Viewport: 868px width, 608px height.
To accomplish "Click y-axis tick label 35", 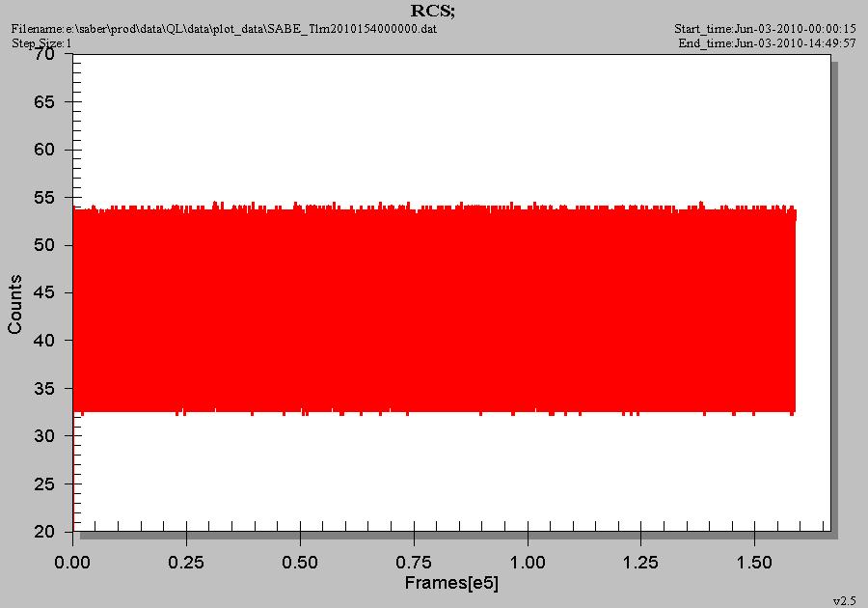I will [x=44, y=388].
